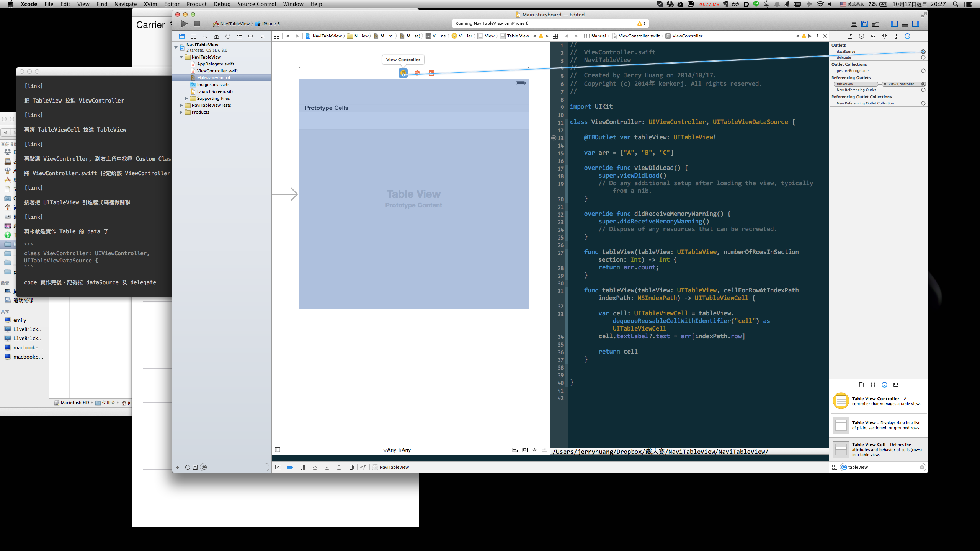Switch to the Version editor mode

(875, 24)
